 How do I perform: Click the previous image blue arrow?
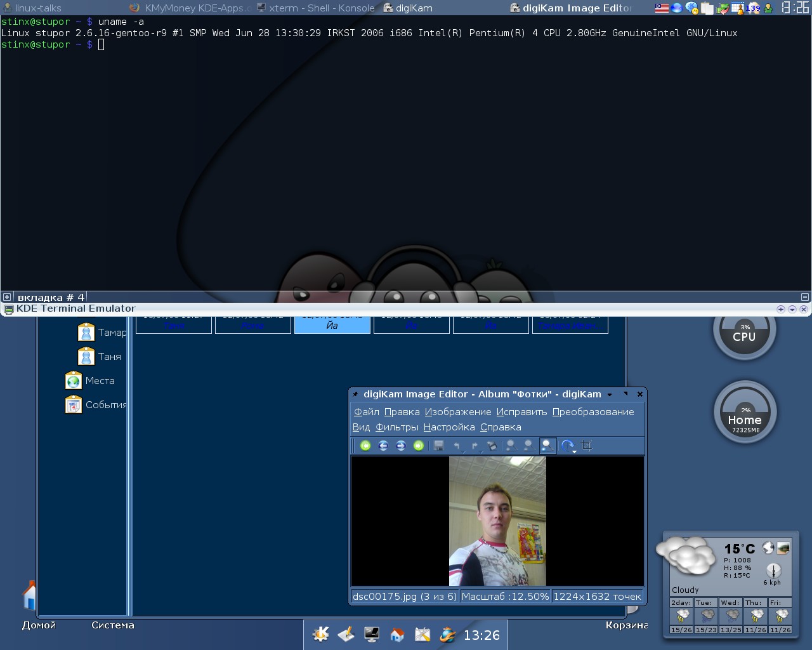pos(383,446)
